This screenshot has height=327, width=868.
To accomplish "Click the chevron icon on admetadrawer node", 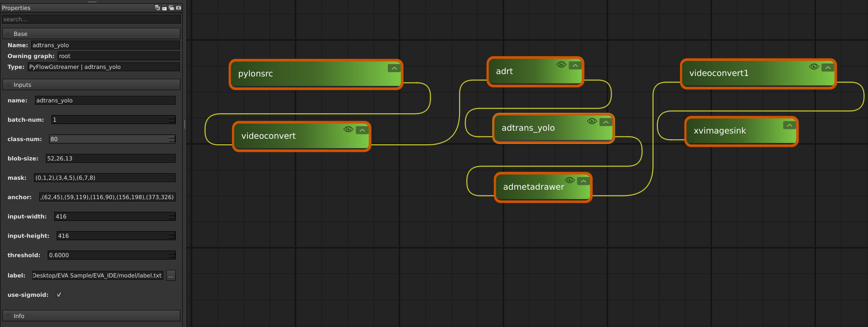I will tap(583, 181).
